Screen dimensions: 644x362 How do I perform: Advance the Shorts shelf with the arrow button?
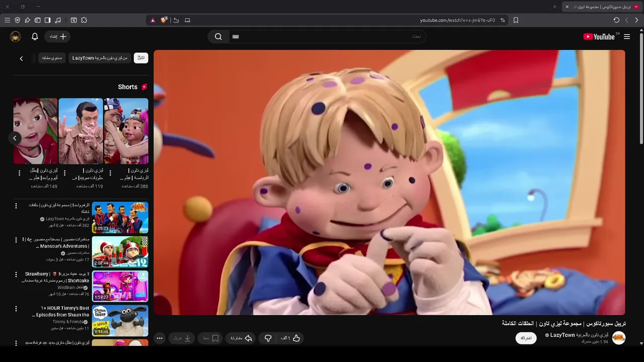(15, 138)
